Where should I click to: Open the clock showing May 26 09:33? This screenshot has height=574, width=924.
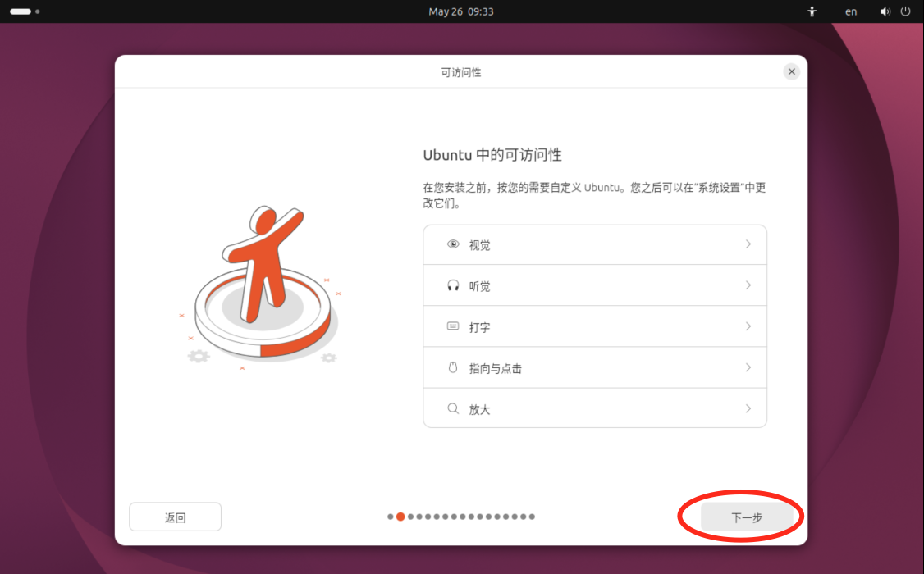pyautogui.click(x=461, y=11)
